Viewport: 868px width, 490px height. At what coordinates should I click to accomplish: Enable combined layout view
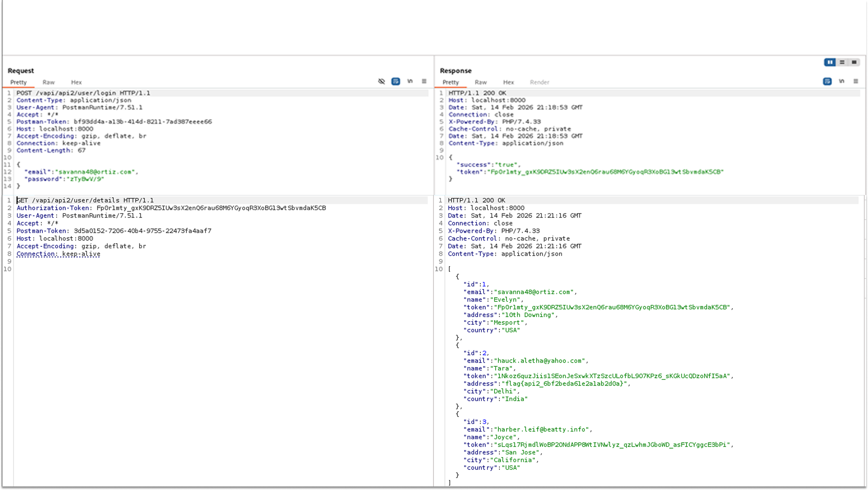(854, 62)
